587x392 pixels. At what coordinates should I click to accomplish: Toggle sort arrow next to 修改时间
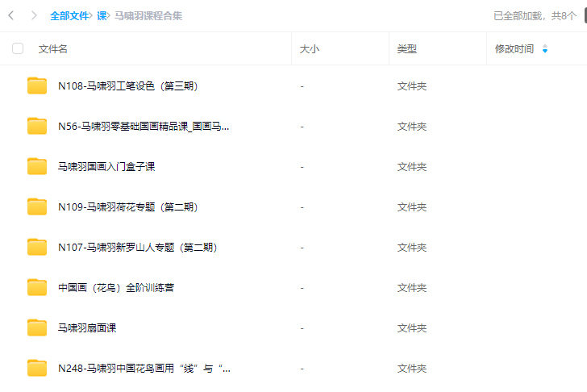(x=545, y=49)
